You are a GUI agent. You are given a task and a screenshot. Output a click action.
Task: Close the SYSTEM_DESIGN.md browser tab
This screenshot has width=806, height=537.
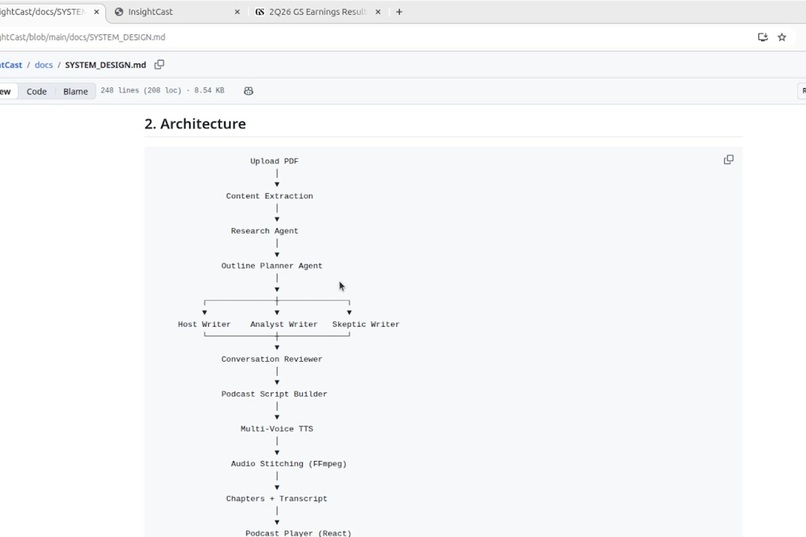pos(96,12)
